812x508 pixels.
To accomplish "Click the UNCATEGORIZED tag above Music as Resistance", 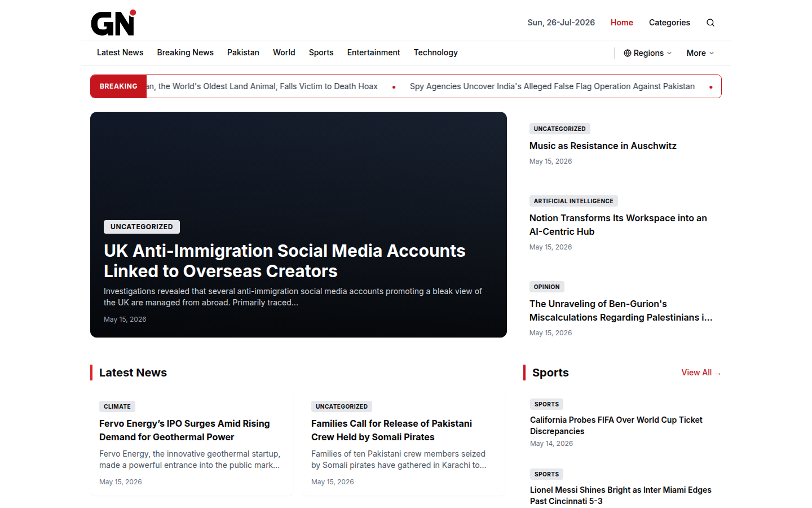I will [559, 129].
